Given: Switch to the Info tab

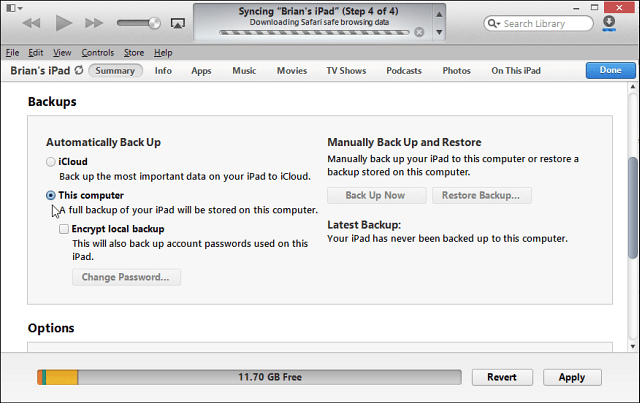Looking at the screenshot, I should (163, 71).
